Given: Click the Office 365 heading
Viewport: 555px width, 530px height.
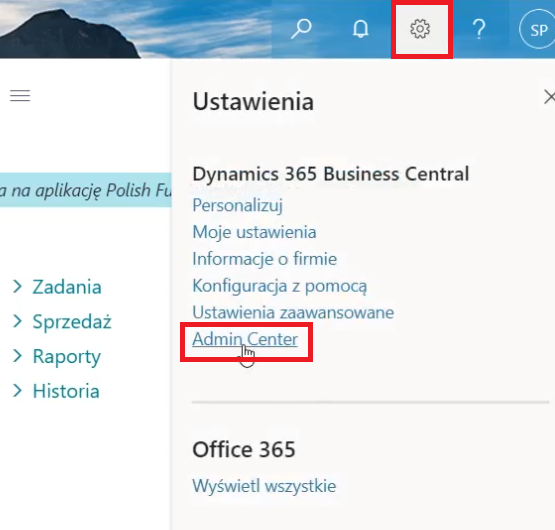Looking at the screenshot, I should tap(244, 449).
